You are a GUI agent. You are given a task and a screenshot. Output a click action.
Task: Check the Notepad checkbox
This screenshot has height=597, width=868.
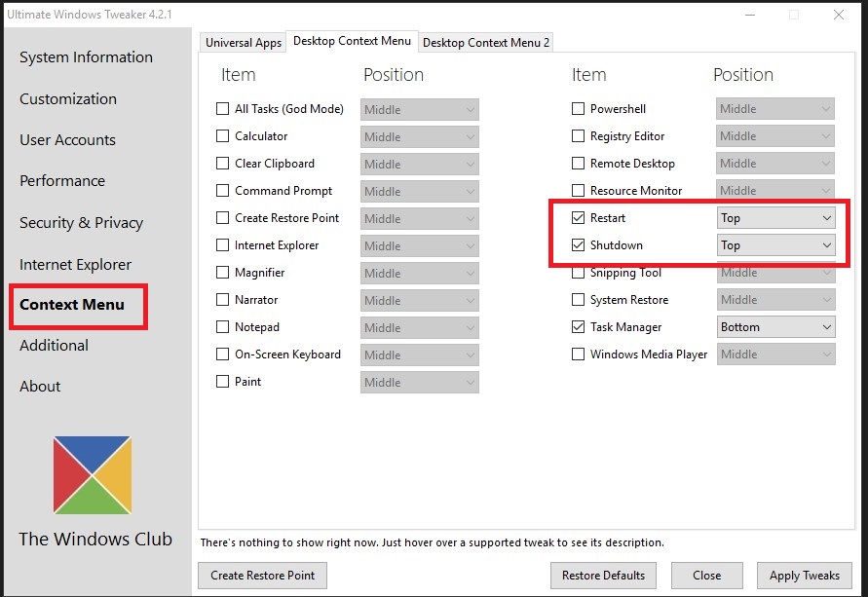222,326
